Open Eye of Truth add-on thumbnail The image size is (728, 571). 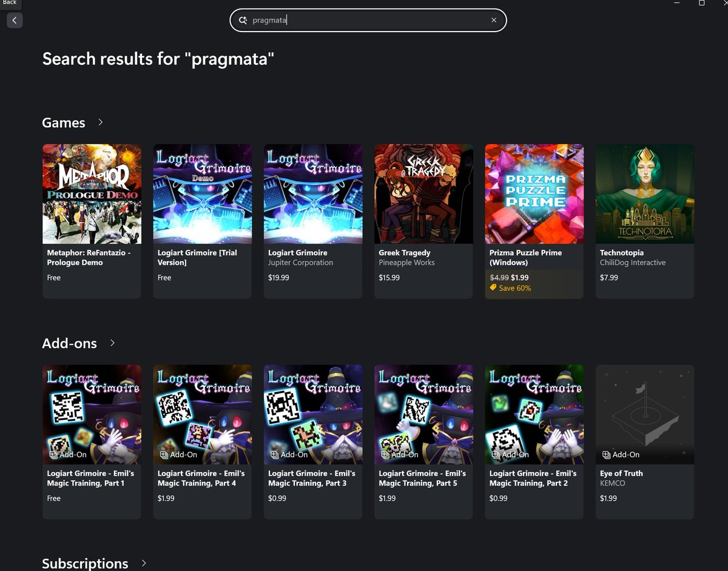(x=645, y=415)
